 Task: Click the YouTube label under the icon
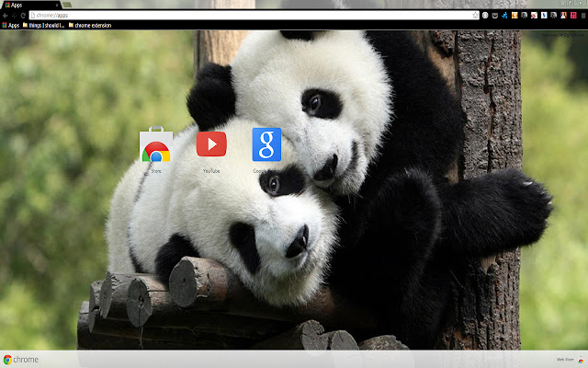click(211, 171)
